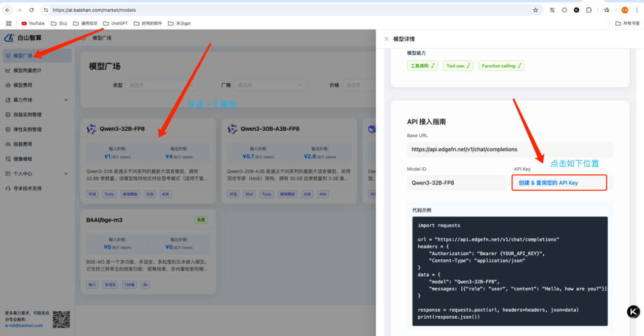The width and height of the screenshot is (644, 336).
Task: Open Chrome three-dot menu
Action: (x=637, y=10)
